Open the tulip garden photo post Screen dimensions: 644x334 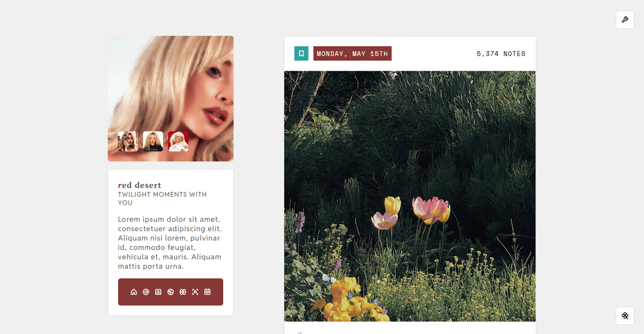pyautogui.click(x=410, y=196)
